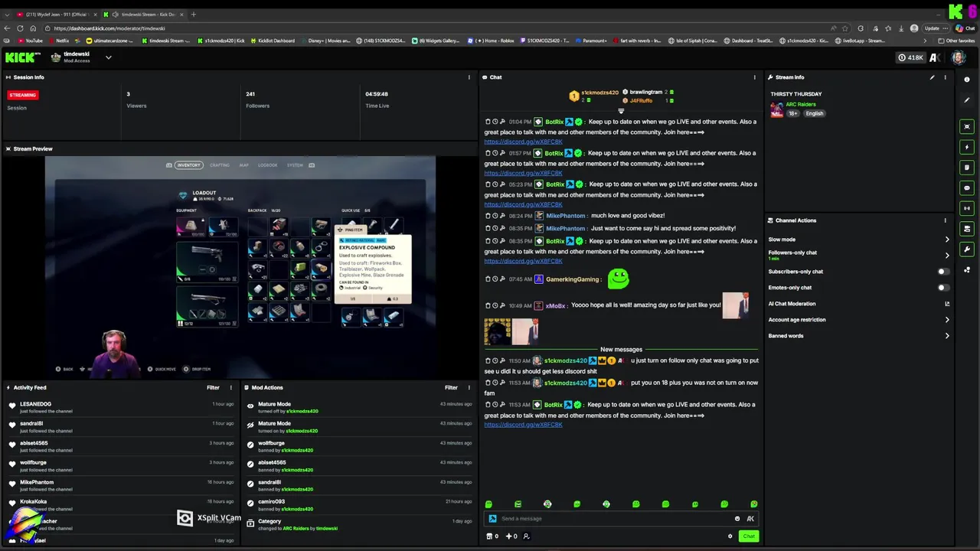Click the 18+ stream tag
Screen dimensions: 980x551
(x=793, y=113)
